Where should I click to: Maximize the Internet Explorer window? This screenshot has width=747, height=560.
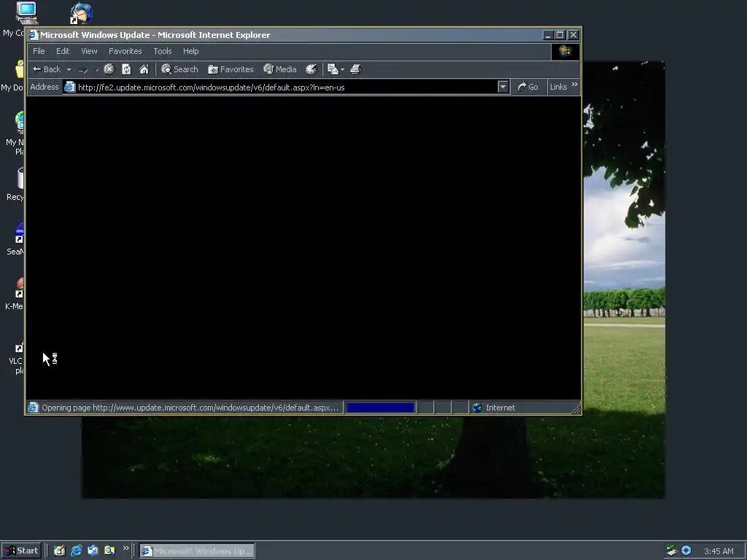coord(560,35)
